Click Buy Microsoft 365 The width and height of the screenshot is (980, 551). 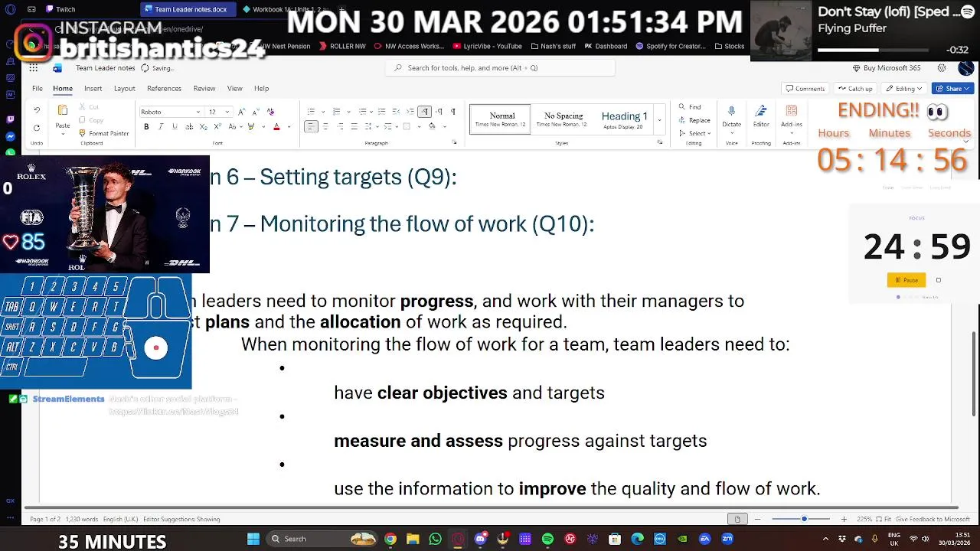point(886,67)
